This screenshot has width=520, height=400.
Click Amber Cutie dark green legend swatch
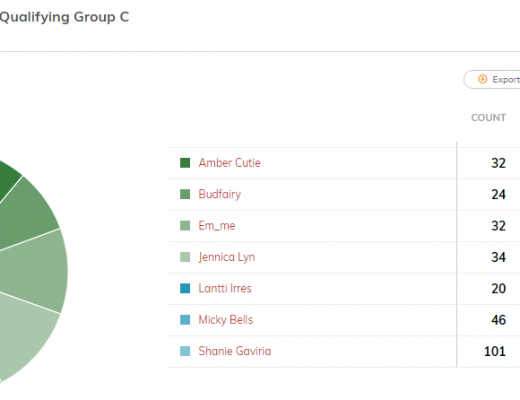185,163
